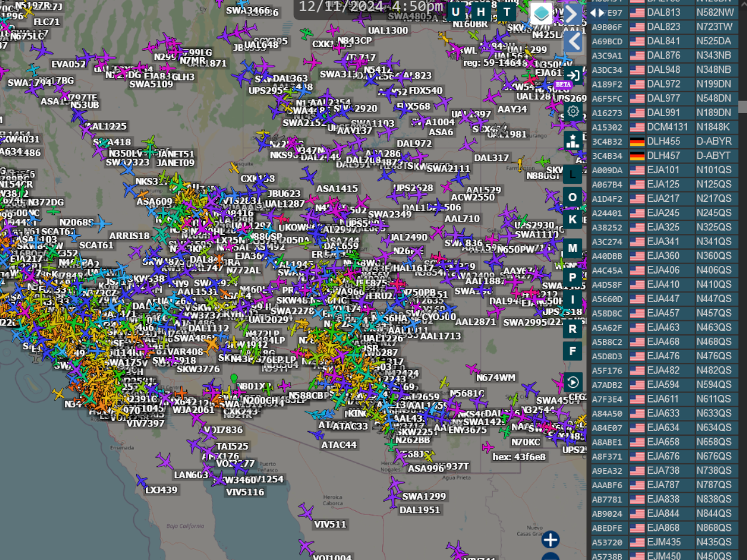
Task: Start the history replay icon
Action: [x=573, y=382]
